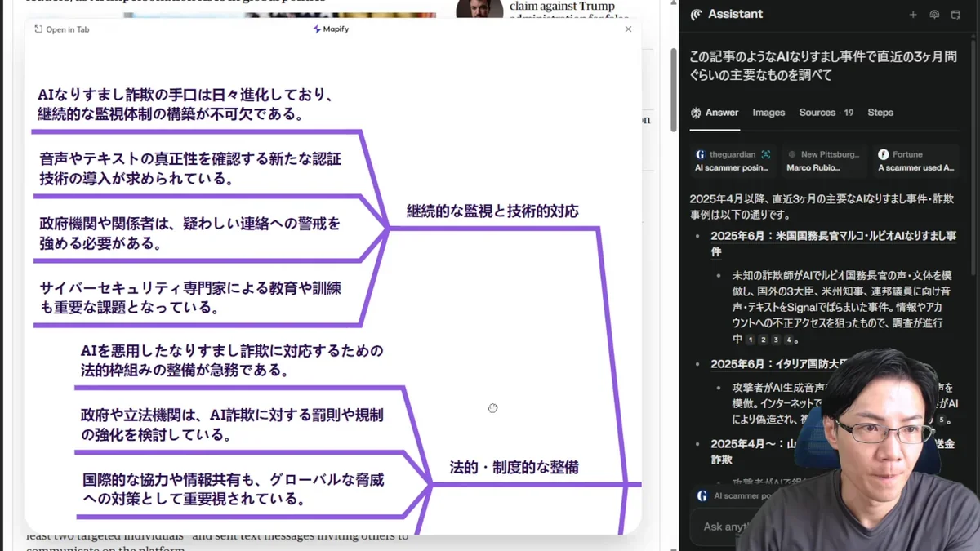Select mind map node 法的・制度的な整備
The width and height of the screenshot is (980, 551).
click(x=514, y=468)
